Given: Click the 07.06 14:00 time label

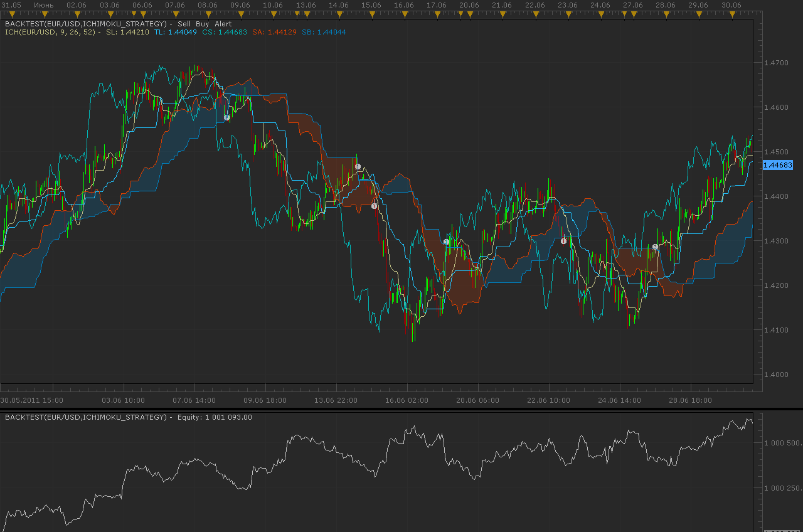Looking at the screenshot, I should (194, 400).
